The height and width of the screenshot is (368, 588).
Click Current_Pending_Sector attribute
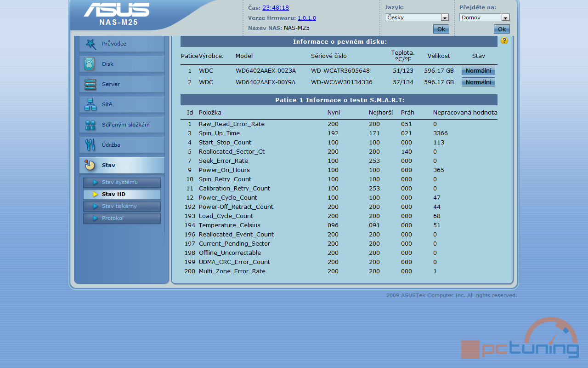point(234,244)
